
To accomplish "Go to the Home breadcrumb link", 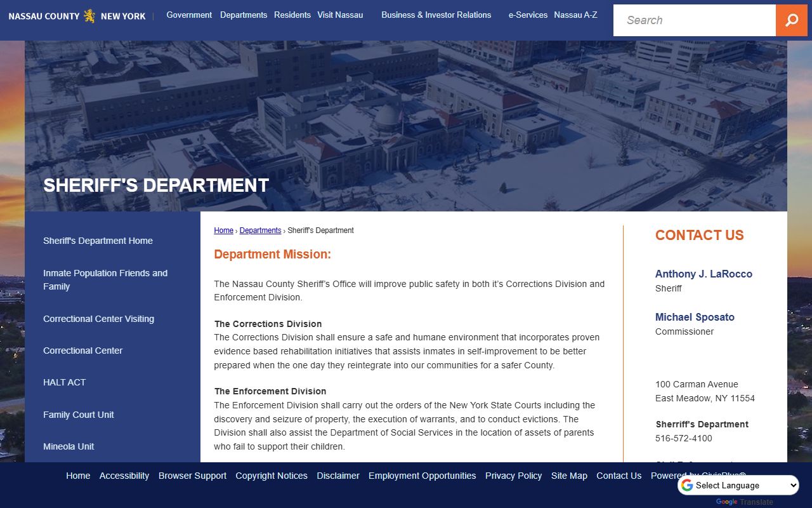I will tap(223, 231).
